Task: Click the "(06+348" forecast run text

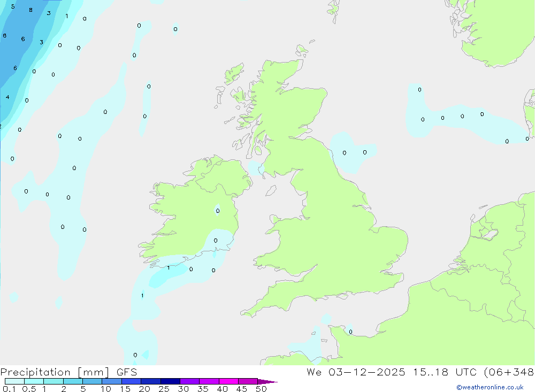Action: (509, 372)
